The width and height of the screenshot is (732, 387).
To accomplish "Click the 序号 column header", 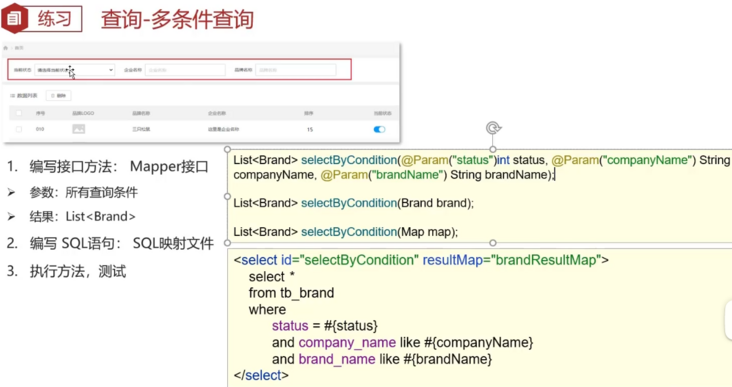I will pyautogui.click(x=41, y=113).
